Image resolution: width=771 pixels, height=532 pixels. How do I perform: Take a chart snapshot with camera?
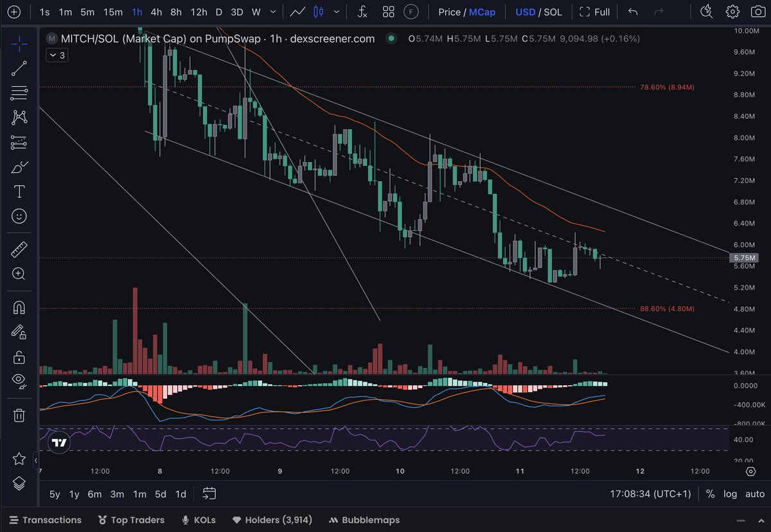point(757,12)
